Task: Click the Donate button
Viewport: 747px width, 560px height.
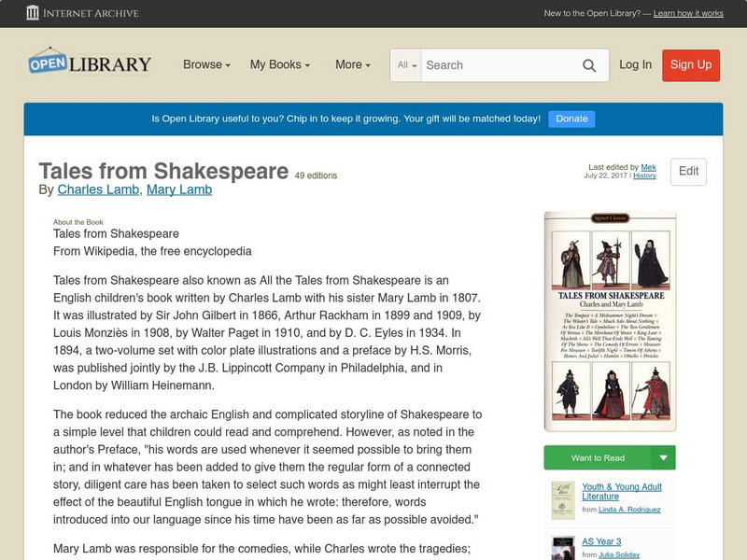Action: (571, 119)
